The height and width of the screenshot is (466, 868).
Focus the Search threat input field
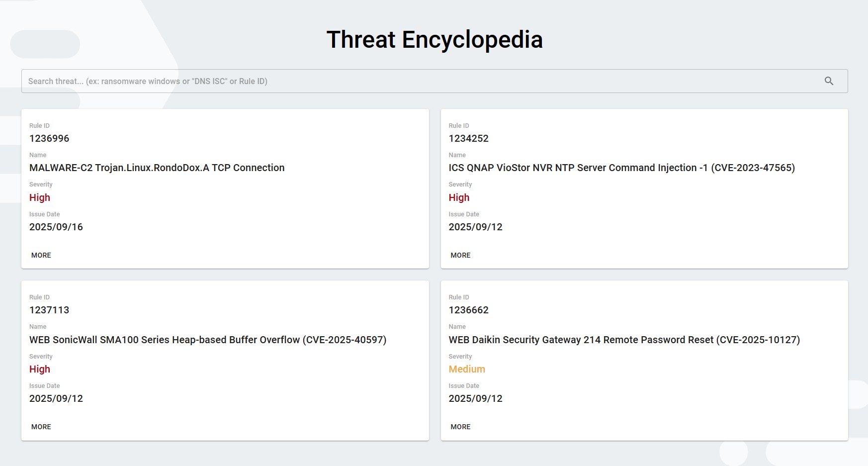[x=418, y=81]
